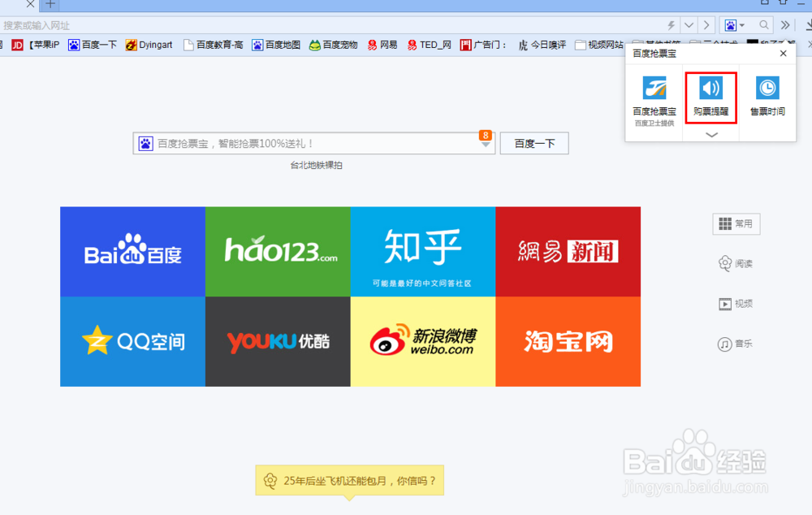The height and width of the screenshot is (515, 812).
Task: Select the 常用 sidebar button
Action: coord(736,224)
